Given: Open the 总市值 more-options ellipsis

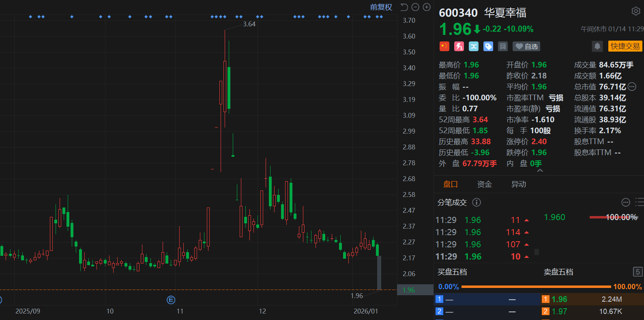Looking at the screenshot, I should 632,86.
